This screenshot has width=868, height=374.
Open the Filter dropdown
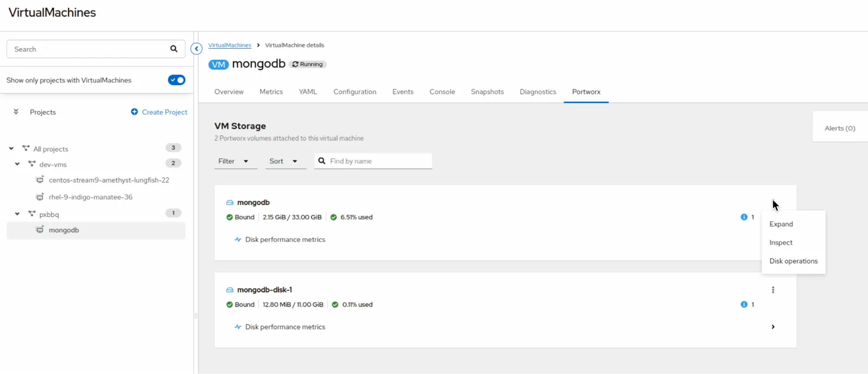[235, 161]
